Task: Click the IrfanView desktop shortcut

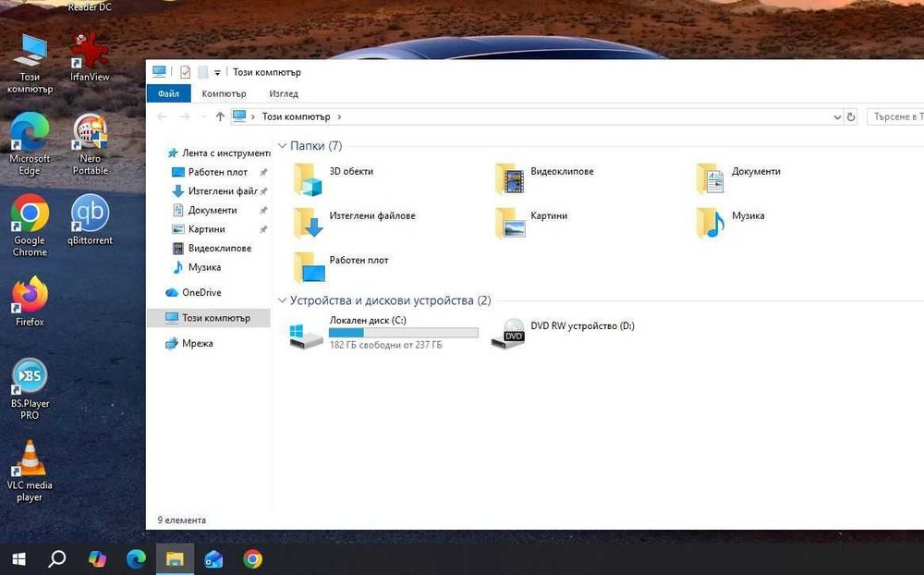Action: [90, 58]
